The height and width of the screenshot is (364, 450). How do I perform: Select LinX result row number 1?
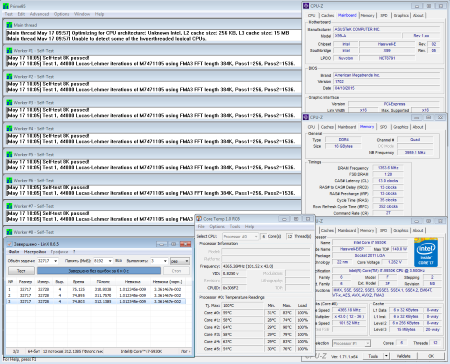(96, 289)
